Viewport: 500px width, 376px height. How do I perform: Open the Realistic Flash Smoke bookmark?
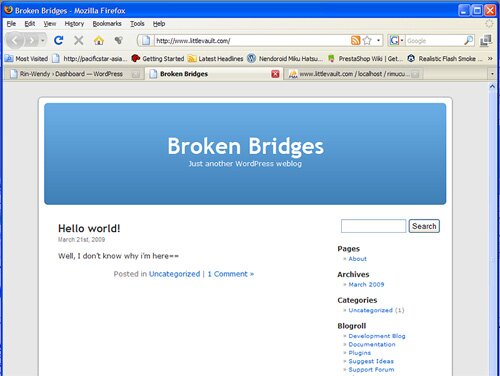tap(445, 59)
